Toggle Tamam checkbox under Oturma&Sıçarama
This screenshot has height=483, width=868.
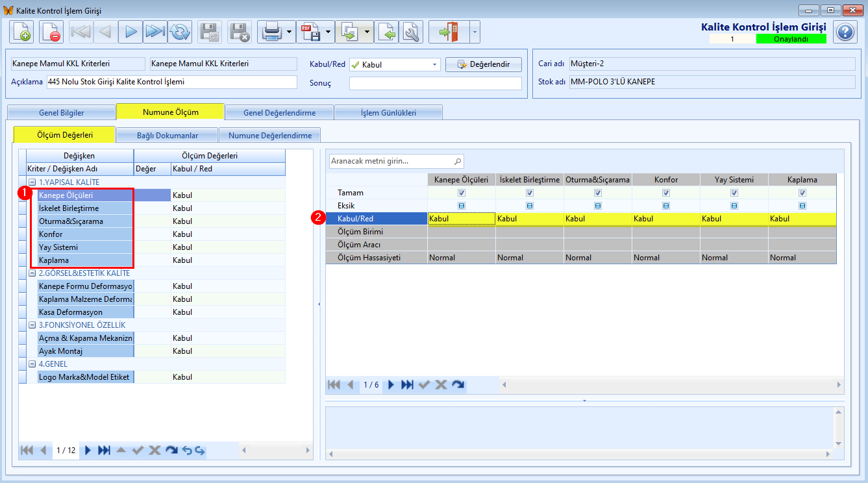[x=598, y=193]
